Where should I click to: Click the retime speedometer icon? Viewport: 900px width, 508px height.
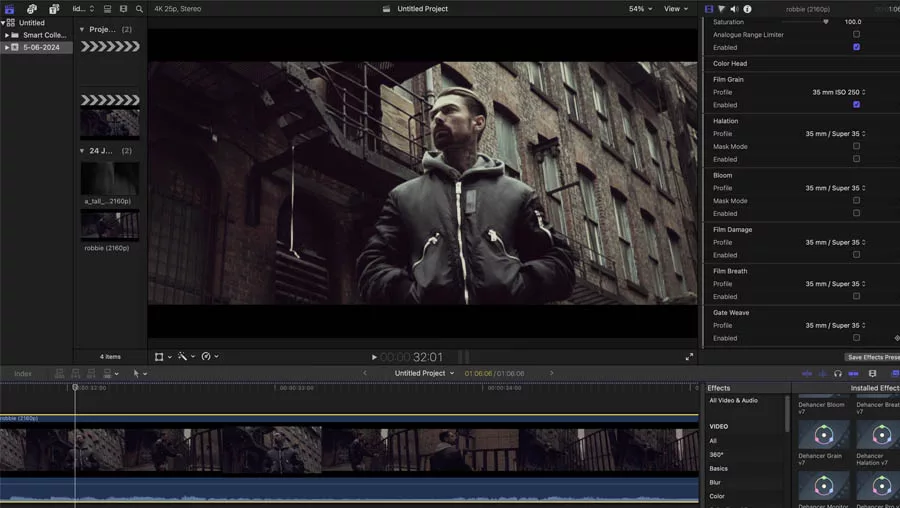(x=206, y=356)
